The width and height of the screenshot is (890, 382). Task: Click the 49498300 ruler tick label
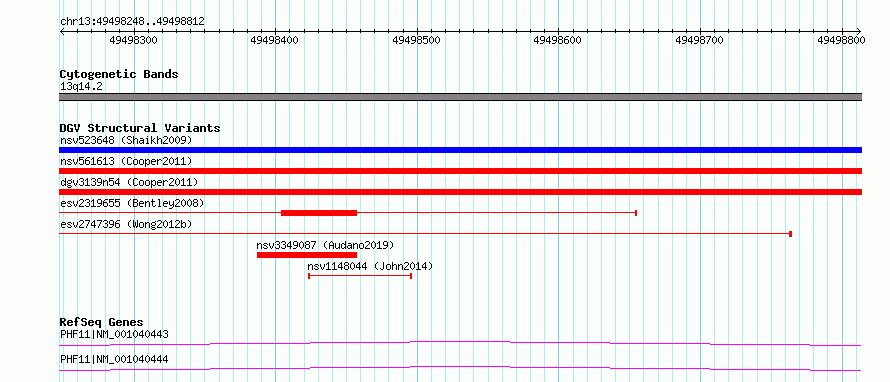133,40
